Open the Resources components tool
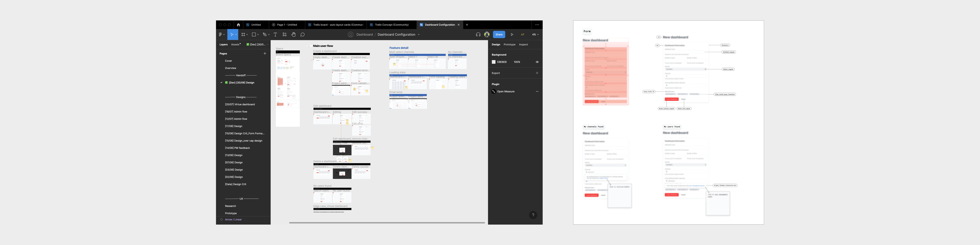Screen dimensions: 980x245 point(285,35)
